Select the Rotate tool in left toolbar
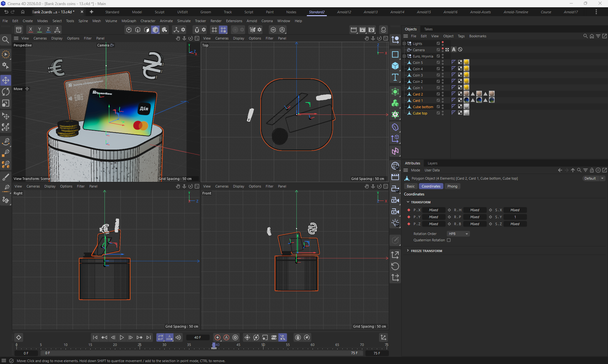 point(6,92)
